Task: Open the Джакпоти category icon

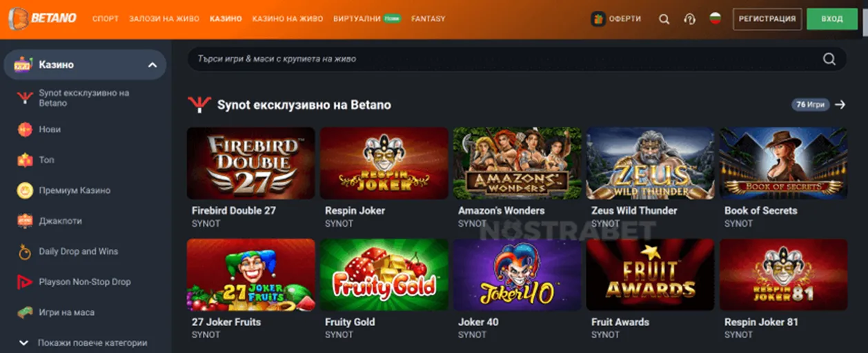Action: click(25, 221)
